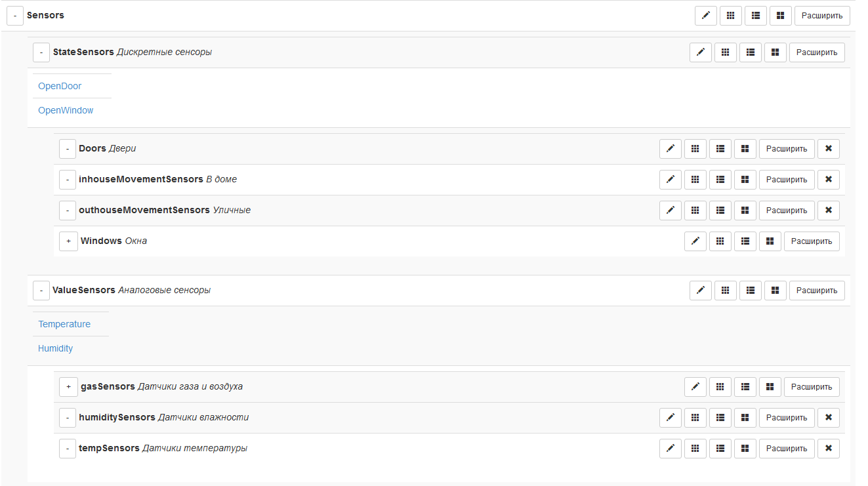The image size is (868, 486).
Task: Edit the tempSensors group with pencil icon
Action: tap(670, 449)
